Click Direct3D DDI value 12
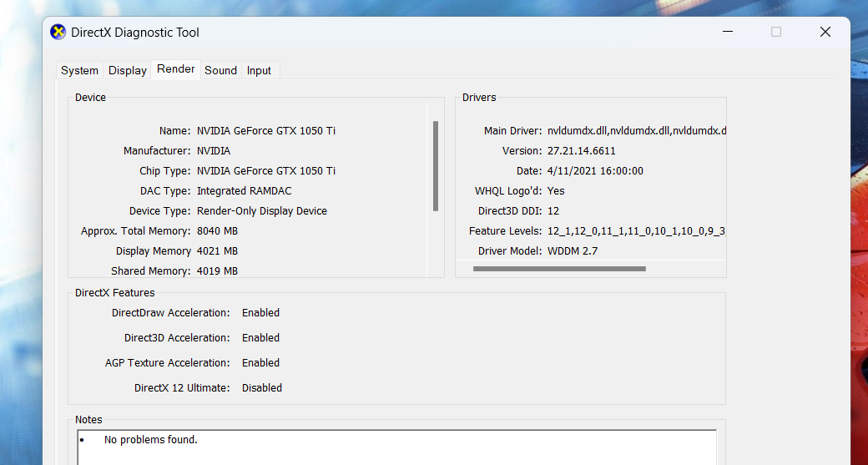Screen dimensions: 868x465 [553, 211]
